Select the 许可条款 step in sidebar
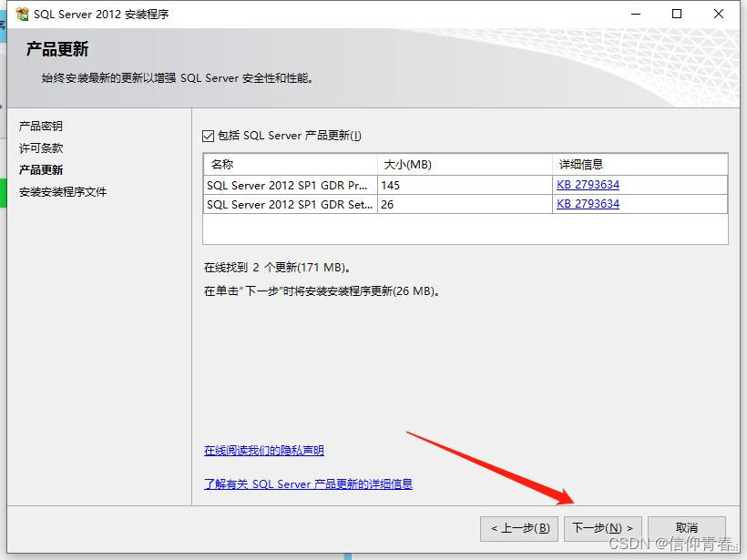Image resolution: width=747 pixels, height=560 pixels. pos(41,148)
